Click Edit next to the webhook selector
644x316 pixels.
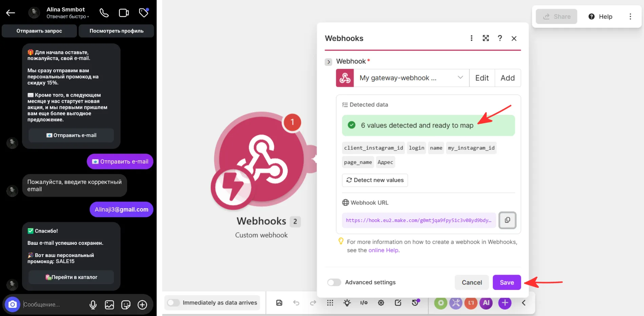click(x=482, y=78)
